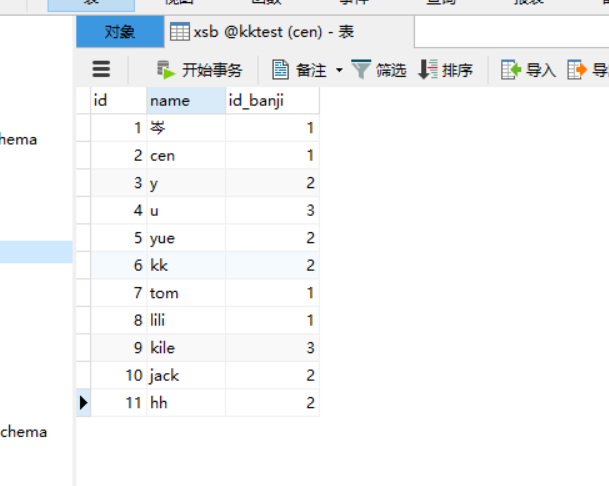Select the name cell containing jack
Screen dimensions: 609x486
tap(186, 375)
